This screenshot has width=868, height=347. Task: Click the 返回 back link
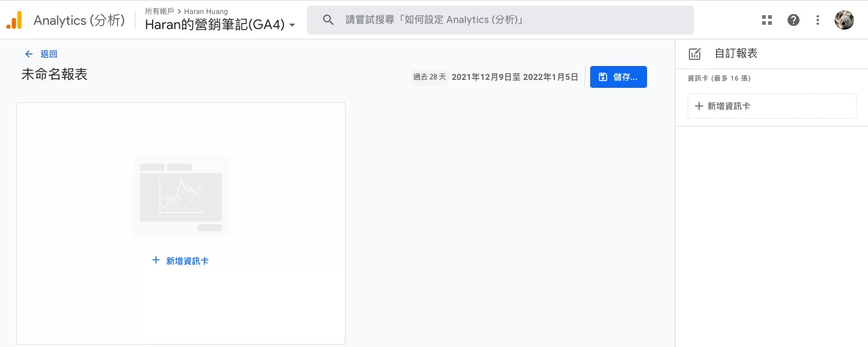tap(49, 54)
